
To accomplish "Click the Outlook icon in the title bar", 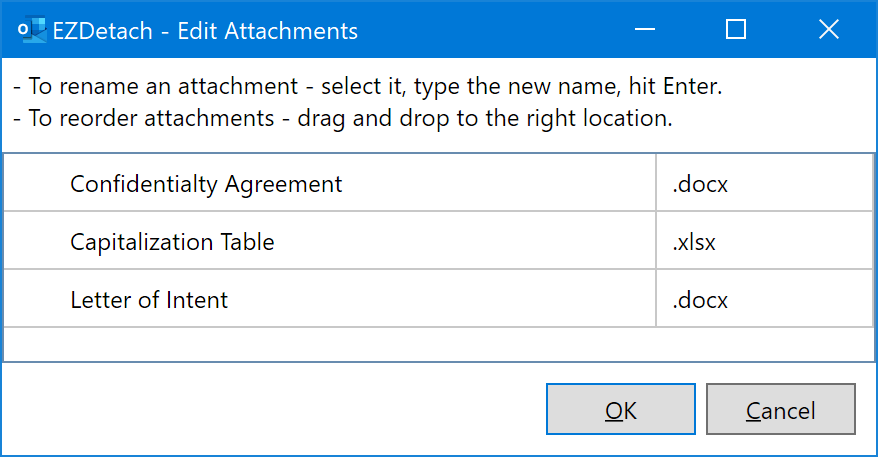I will tap(32, 30).
